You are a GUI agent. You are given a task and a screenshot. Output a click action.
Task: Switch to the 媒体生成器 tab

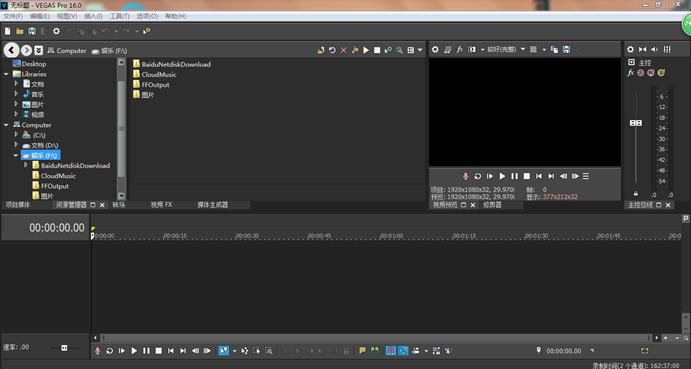point(212,205)
